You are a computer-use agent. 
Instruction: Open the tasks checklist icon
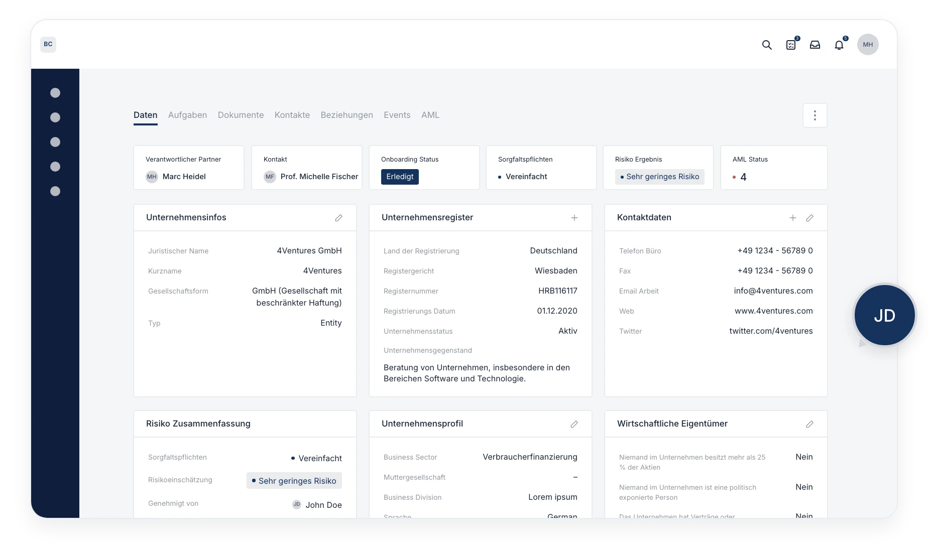tap(791, 45)
